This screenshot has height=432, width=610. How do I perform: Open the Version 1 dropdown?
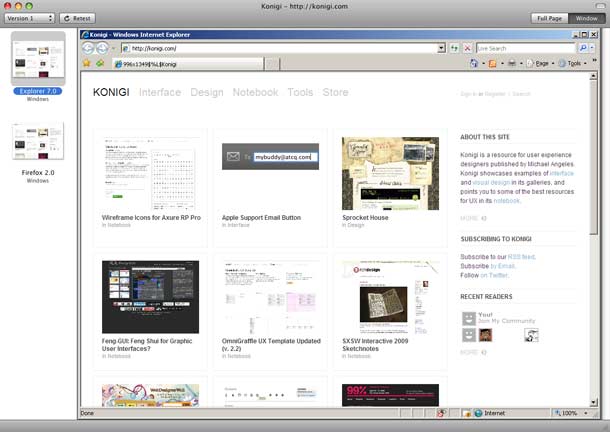[29, 18]
